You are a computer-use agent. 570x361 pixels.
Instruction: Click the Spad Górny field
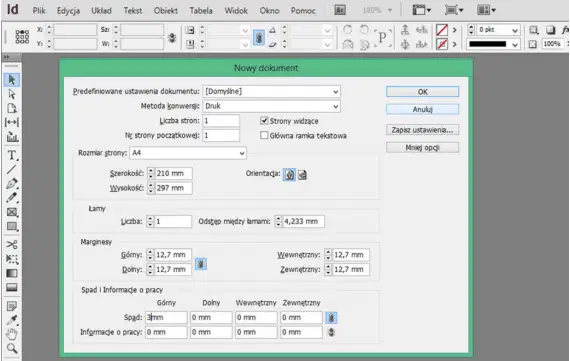[x=166, y=317]
